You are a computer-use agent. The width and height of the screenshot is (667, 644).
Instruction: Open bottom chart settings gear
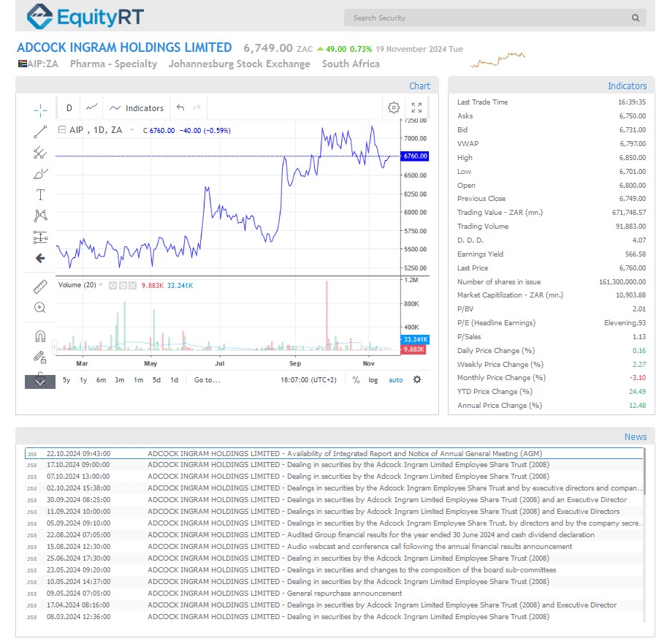(417, 379)
